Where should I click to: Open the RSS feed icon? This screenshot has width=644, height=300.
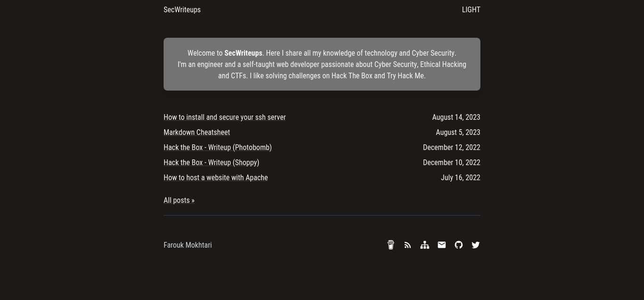click(408, 245)
